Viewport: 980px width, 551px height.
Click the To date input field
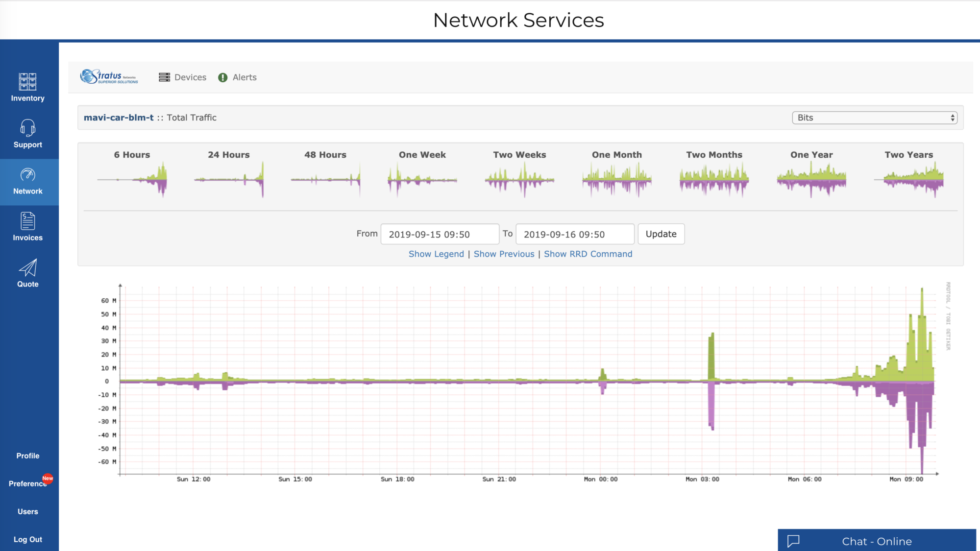[x=574, y=234]
